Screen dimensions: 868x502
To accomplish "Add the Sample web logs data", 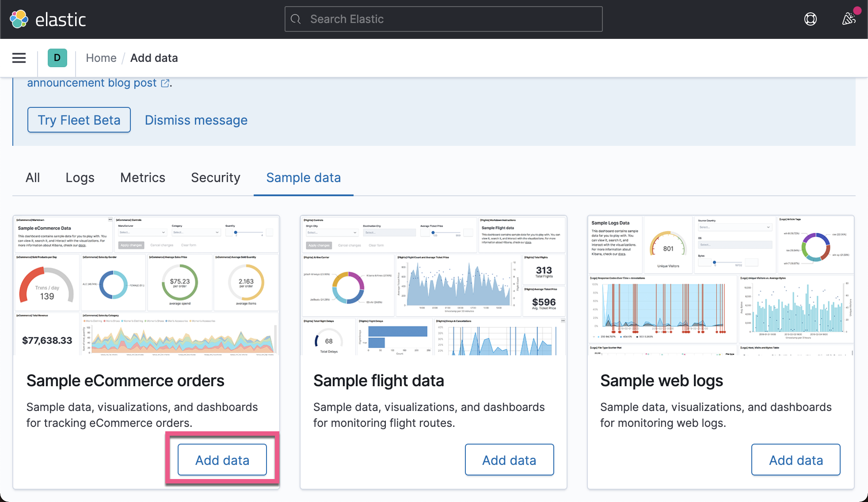I will pos(796,460).
